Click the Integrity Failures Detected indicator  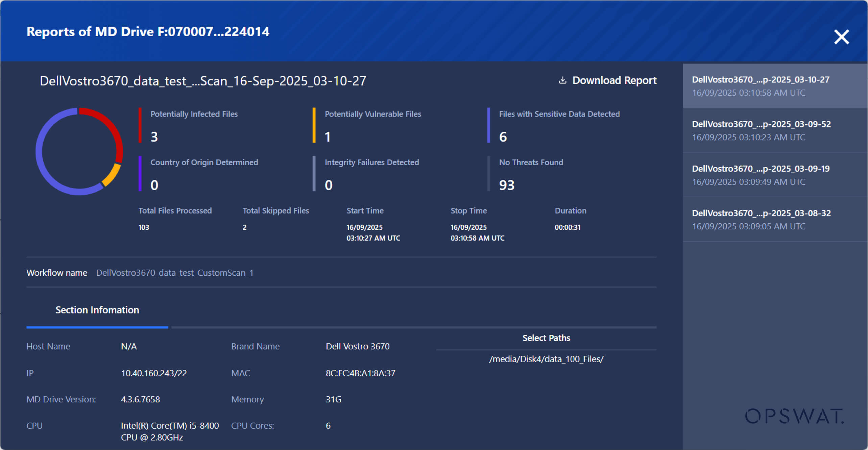click(x=314, y=174)
